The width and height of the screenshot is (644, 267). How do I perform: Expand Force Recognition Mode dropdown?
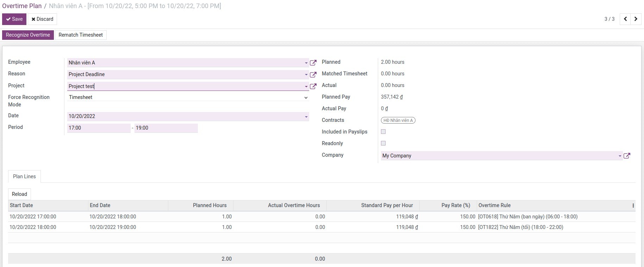pos(306,98)
